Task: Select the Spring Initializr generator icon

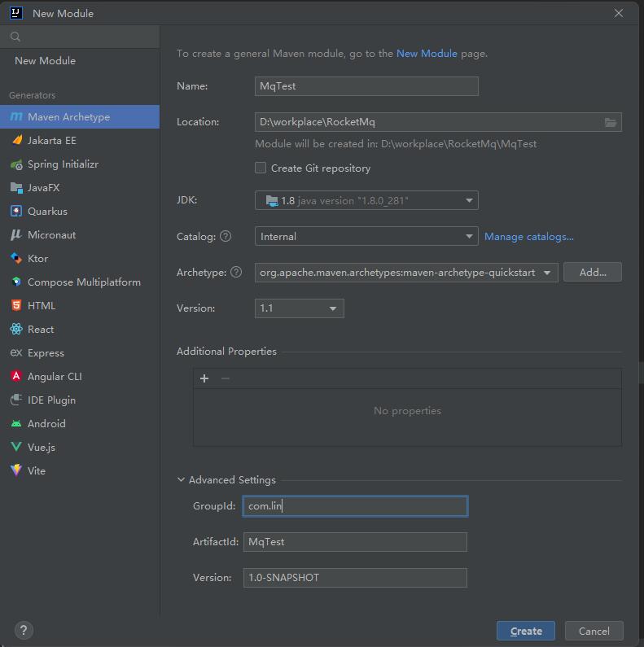Action: pos(16,164)
